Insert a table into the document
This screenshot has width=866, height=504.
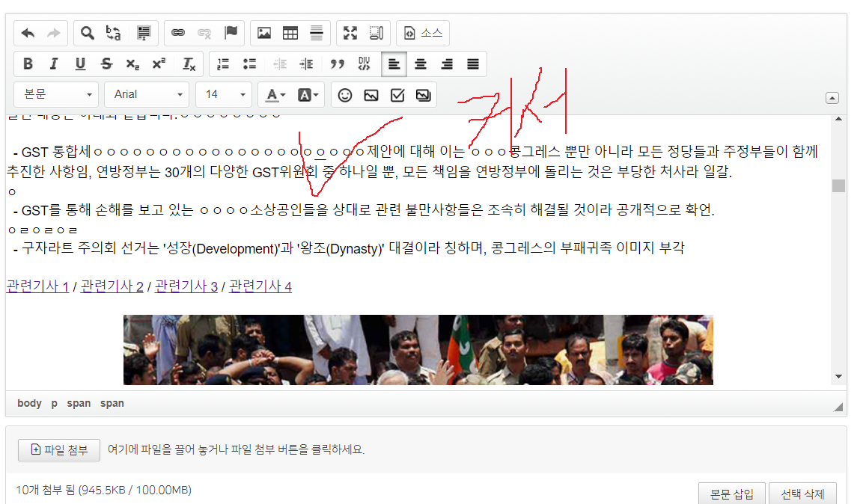point(290,33)
